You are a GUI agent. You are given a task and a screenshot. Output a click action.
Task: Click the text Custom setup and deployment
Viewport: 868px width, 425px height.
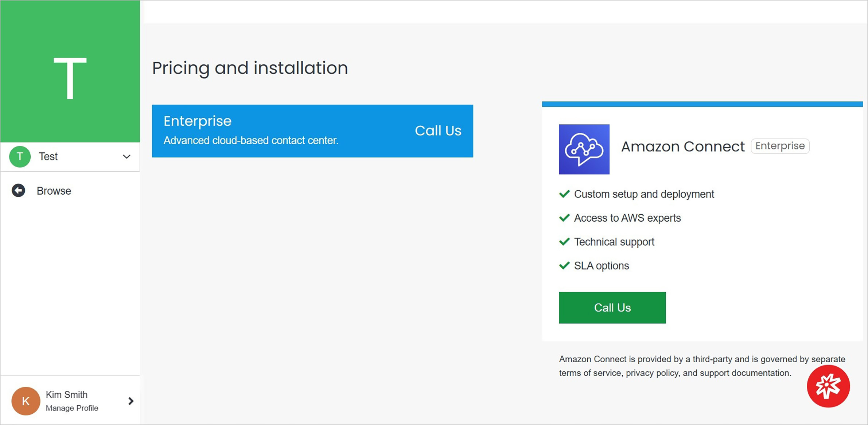[644, 194]
